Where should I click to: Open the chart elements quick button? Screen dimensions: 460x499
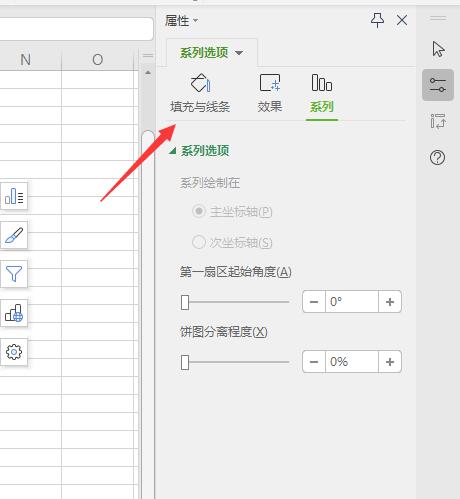coord(14,196)
